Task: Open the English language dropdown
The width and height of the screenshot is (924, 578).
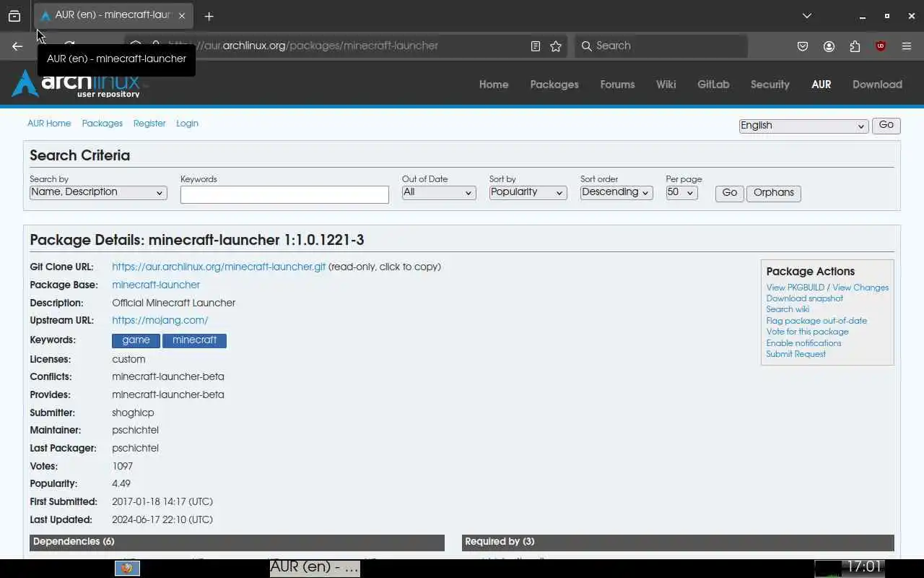Action: pos(803,126)
